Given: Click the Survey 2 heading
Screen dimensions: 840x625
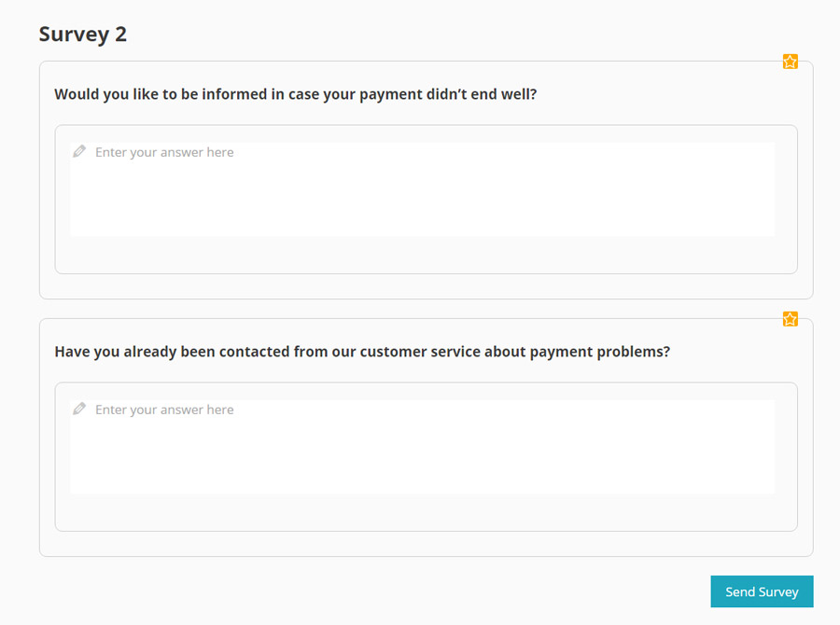Looking at the screenshot, I should tap(83, 35).
